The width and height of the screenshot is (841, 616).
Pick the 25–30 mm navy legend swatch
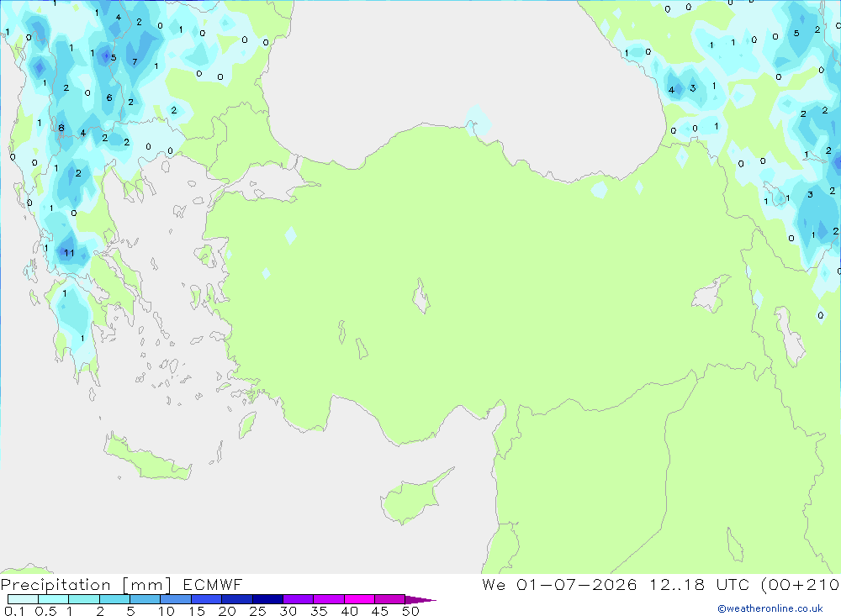coord(267,599)
